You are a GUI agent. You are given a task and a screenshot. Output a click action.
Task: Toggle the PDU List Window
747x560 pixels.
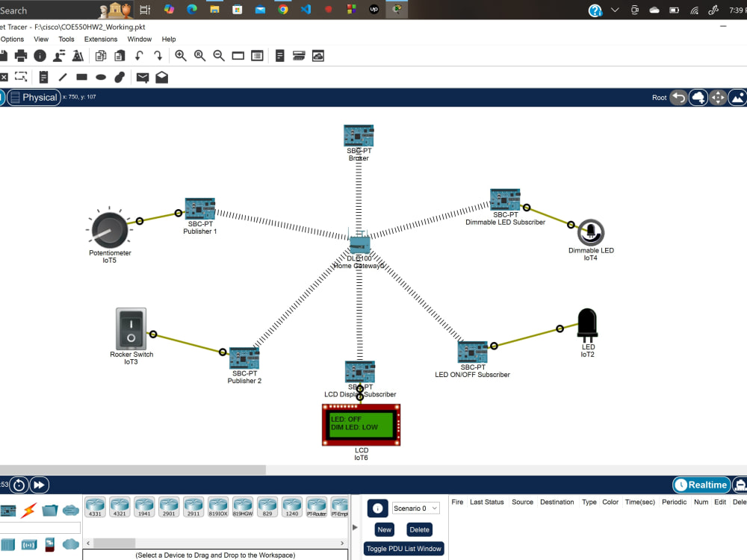point(403,547)
